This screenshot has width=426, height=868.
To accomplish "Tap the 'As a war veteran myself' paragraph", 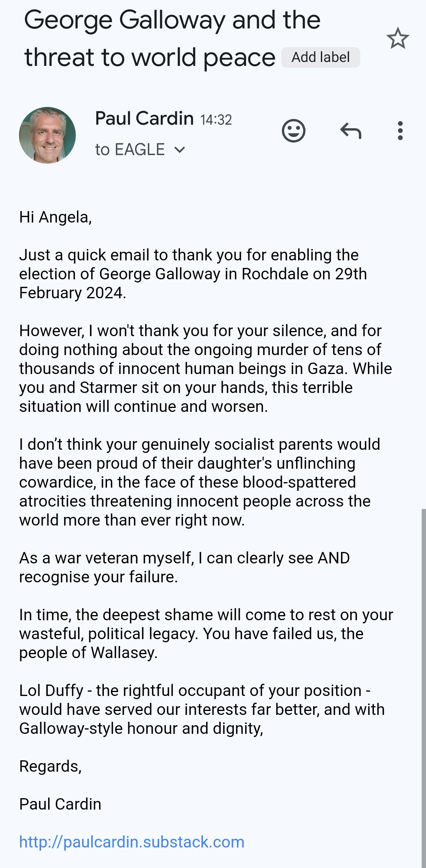I will (184, 567).
